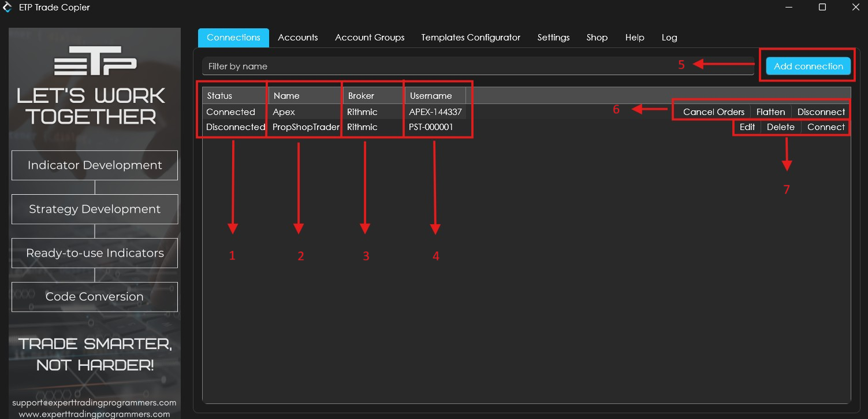This screenshot has height=419, width=868.
Task: Sort by the Name column header
Action: [x=306, y=96]
